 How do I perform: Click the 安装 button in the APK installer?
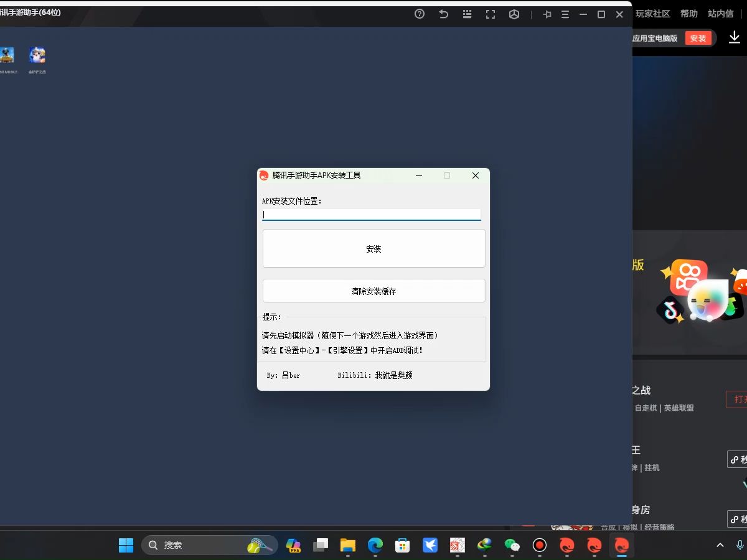point(374,248)
